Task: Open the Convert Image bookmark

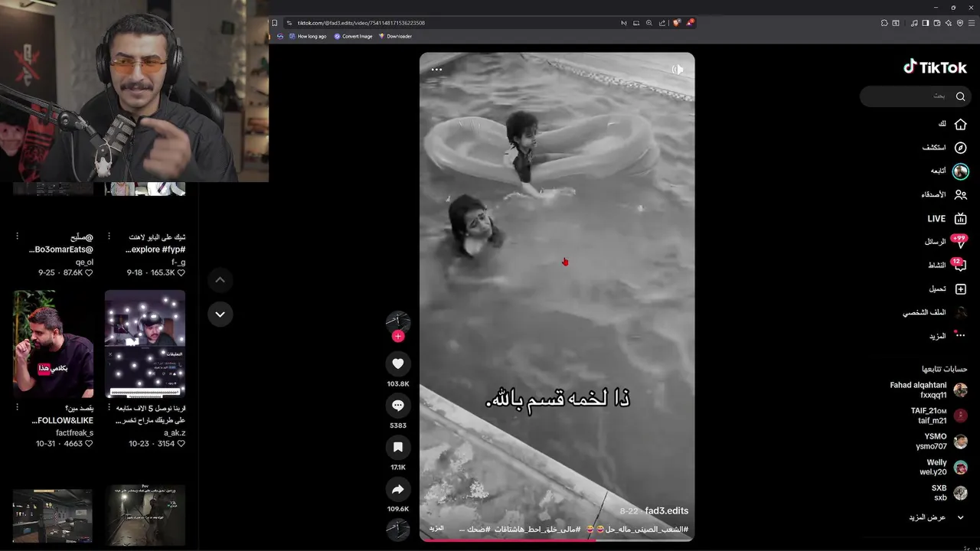Action: [353, 36]
